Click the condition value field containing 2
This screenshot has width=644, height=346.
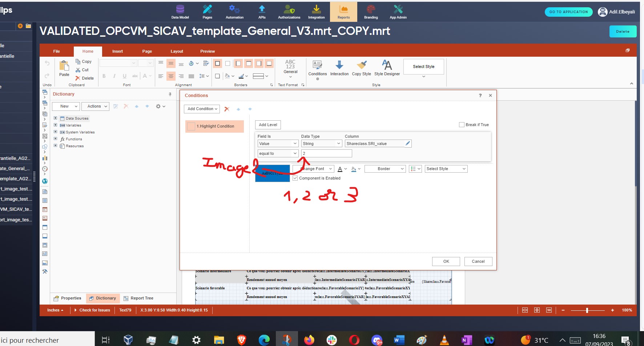[x=326, y=153]
